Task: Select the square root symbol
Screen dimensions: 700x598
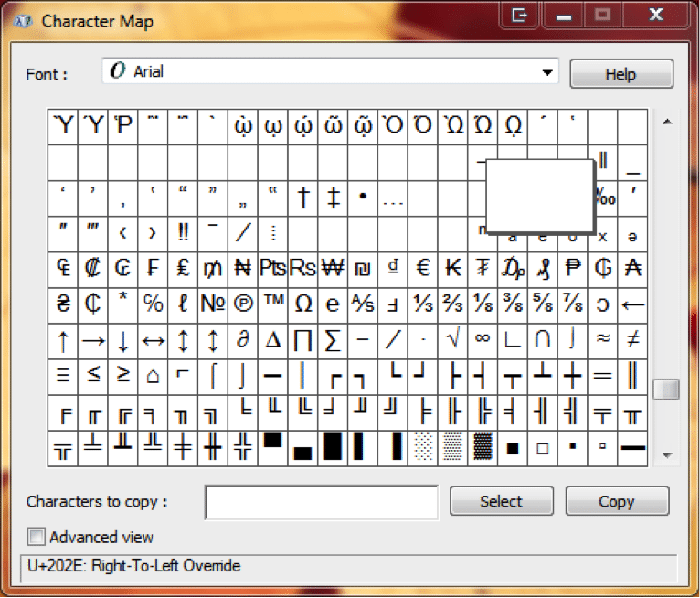Action: point(451,339)
